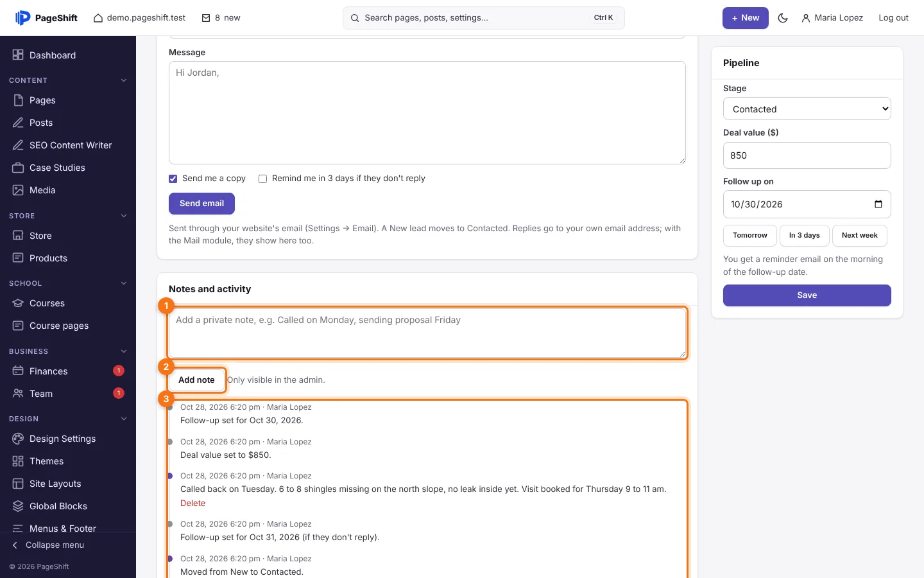
Task: Collapse the DESIGN sidebar section
Action: (x=124, y=419)
